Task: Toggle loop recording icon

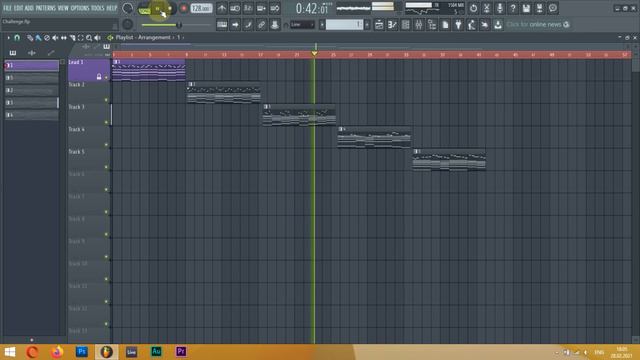Action: (275, 8)
